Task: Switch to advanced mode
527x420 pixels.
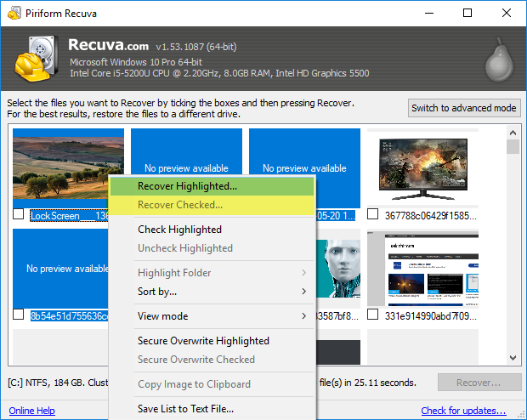Action: [464, 108]
